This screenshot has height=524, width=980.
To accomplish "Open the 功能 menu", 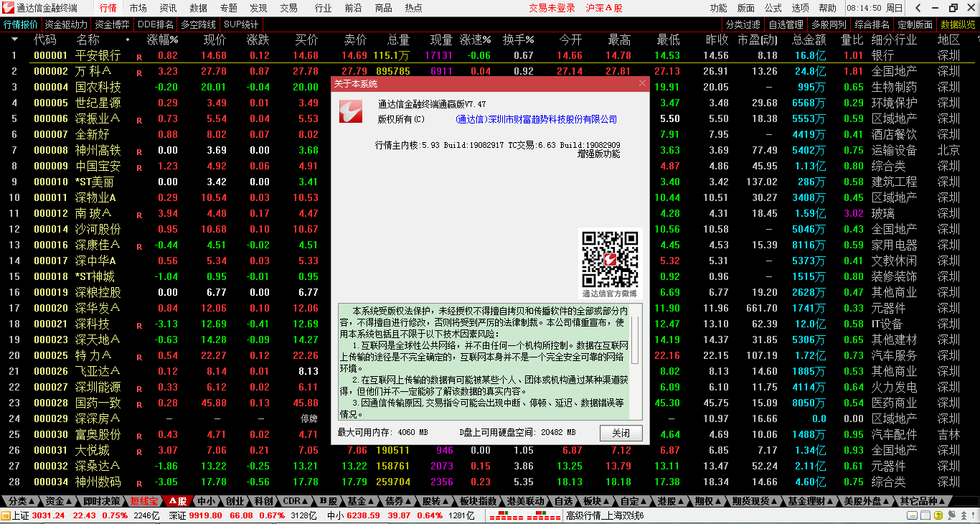I will click(x=718, y=8).
